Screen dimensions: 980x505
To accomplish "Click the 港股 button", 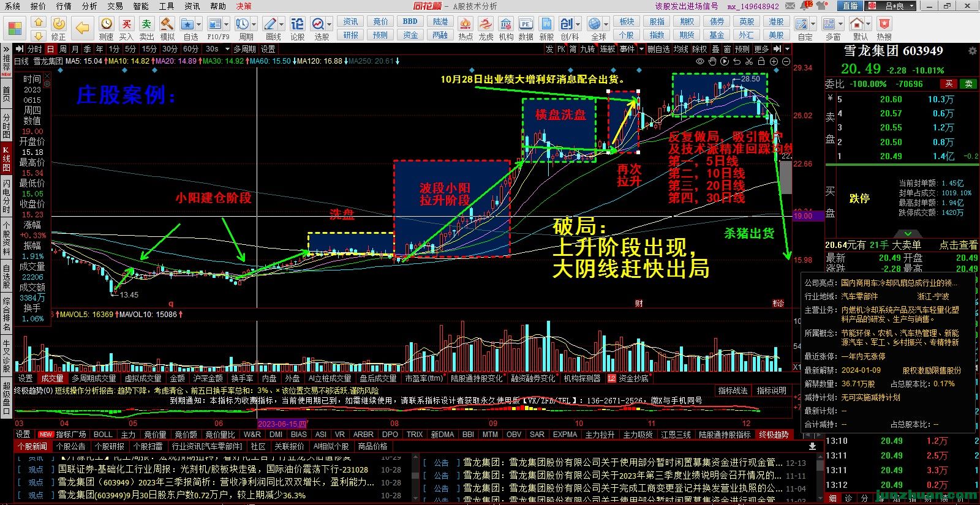I will click(776, 21).
